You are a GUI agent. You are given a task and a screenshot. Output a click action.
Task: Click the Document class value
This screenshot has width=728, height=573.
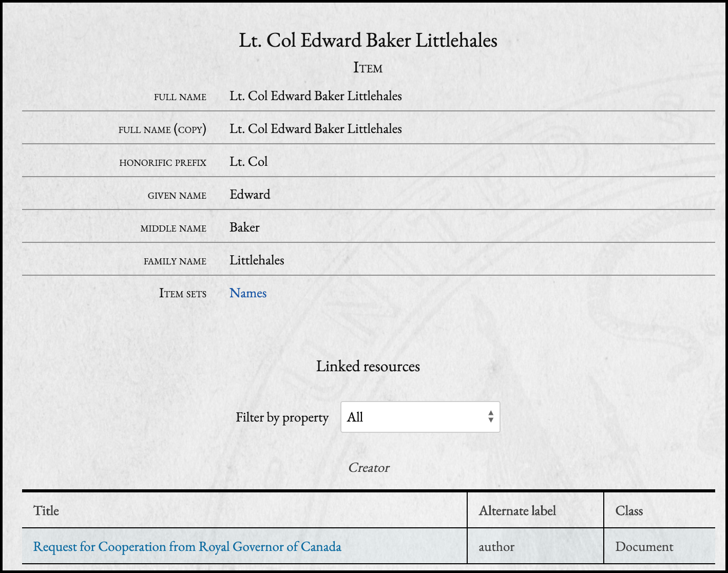coord(644,547)
